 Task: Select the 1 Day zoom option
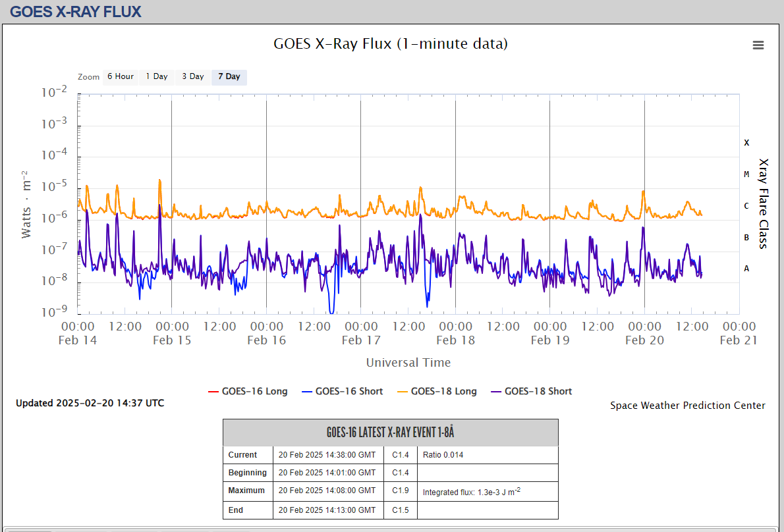tap(157, 76)
